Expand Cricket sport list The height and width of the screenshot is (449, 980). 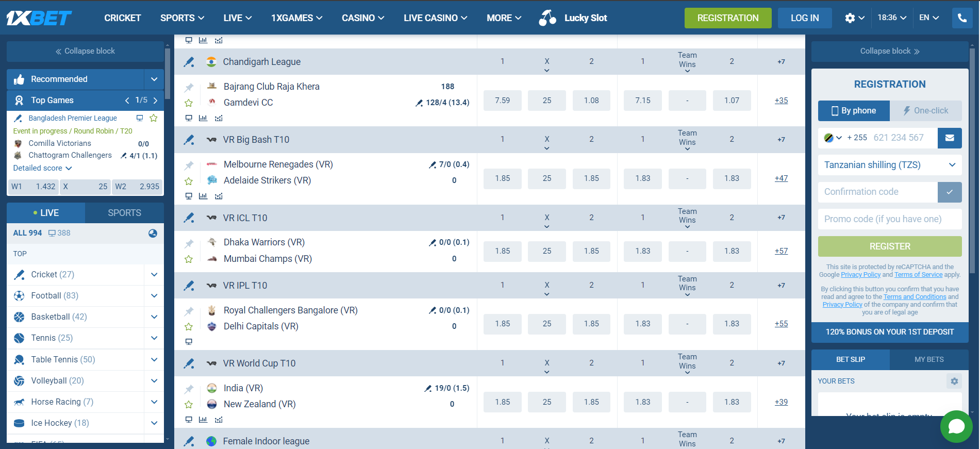(x=154, y=275)
